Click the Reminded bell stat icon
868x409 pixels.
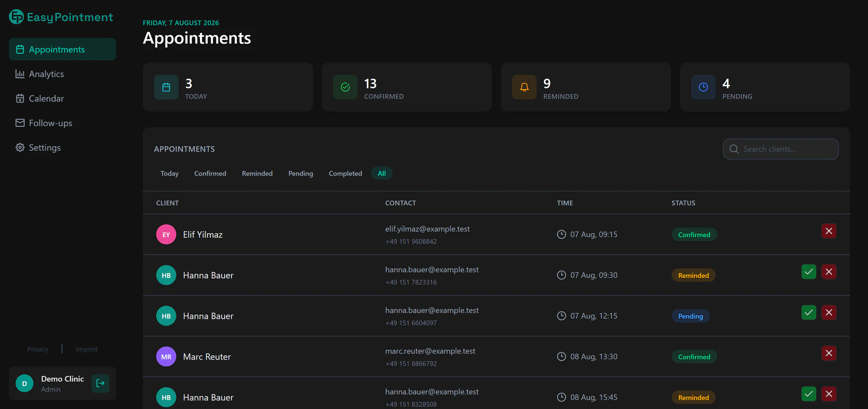tap(524, 87)
